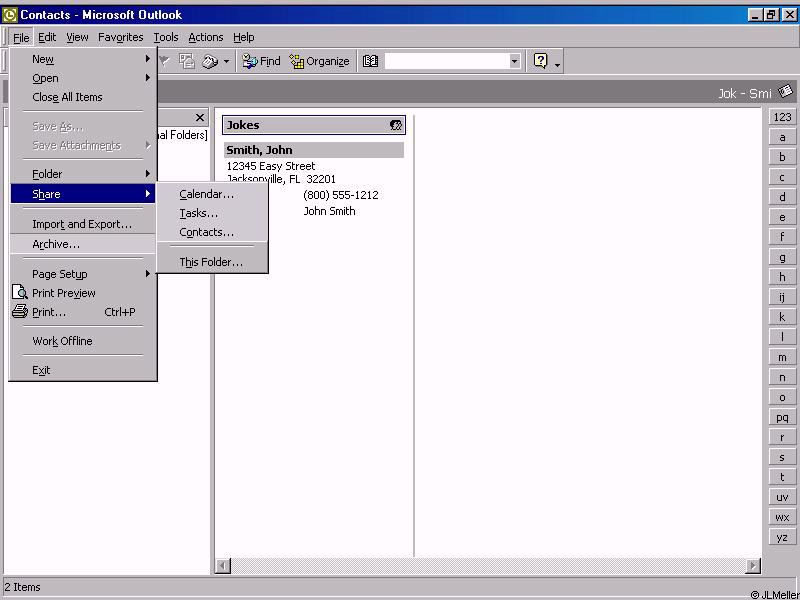Open the Actions menu

click(x=206, y=37)
